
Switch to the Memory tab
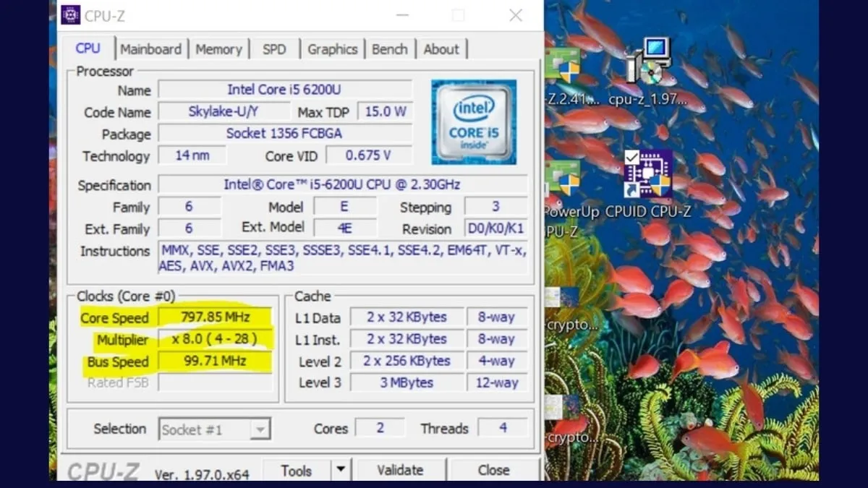219,48
